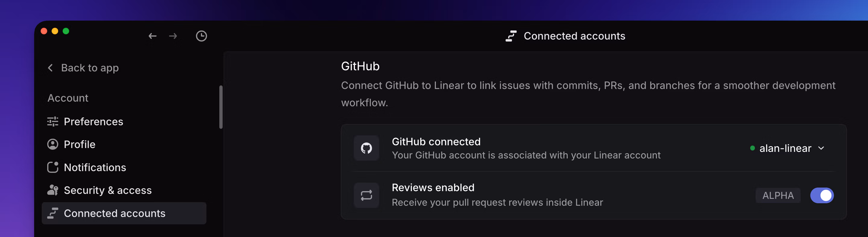Click the Reviews enabled sync icon
868x237 pixels.
(366, 195)
